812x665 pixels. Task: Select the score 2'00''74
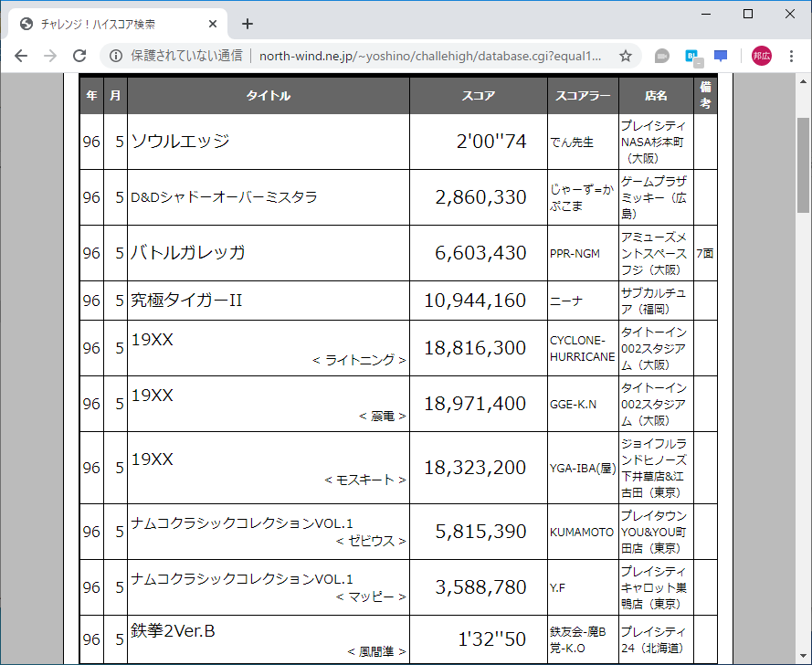[x=490, y=141]
